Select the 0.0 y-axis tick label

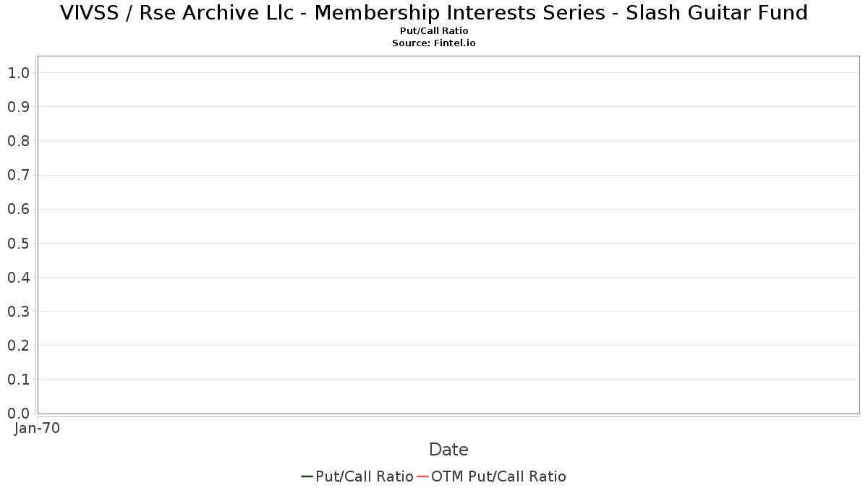click(18, 414)
